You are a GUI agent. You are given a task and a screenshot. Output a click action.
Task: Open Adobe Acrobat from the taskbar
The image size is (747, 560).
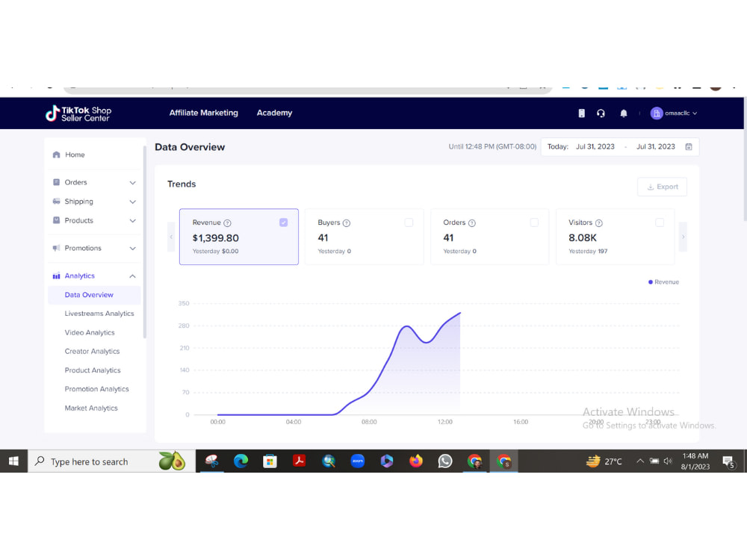pyautogui.click(x=300, y=461)
